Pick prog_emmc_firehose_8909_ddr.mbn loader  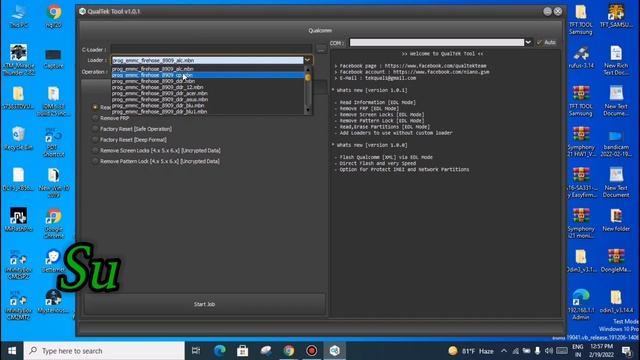(208, 81)
